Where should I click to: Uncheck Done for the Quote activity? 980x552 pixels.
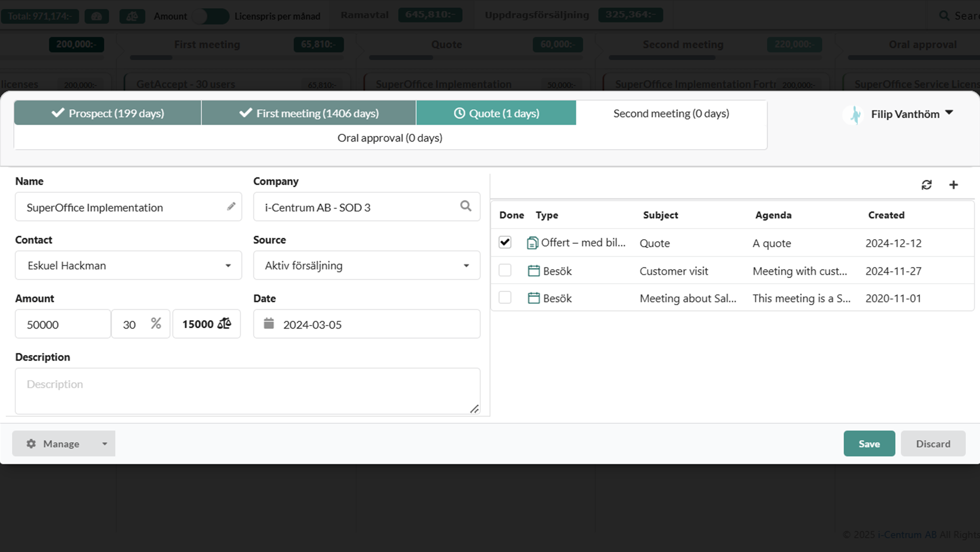tap(505, 242)
